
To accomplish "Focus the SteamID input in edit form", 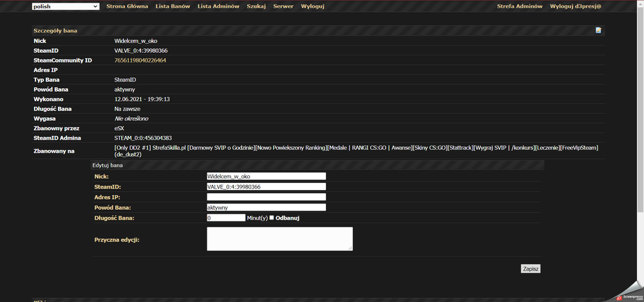I will click(266, 187).
